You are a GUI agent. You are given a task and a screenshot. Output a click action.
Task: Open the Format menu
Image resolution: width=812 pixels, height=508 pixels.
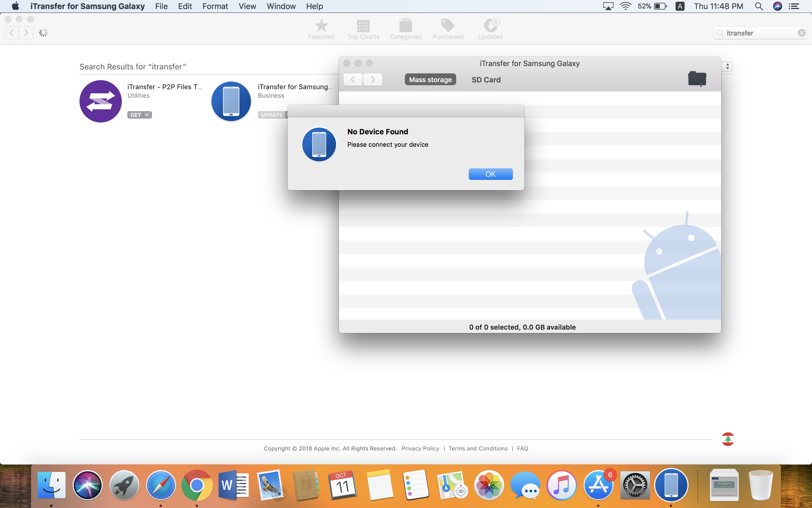(215, 6)
